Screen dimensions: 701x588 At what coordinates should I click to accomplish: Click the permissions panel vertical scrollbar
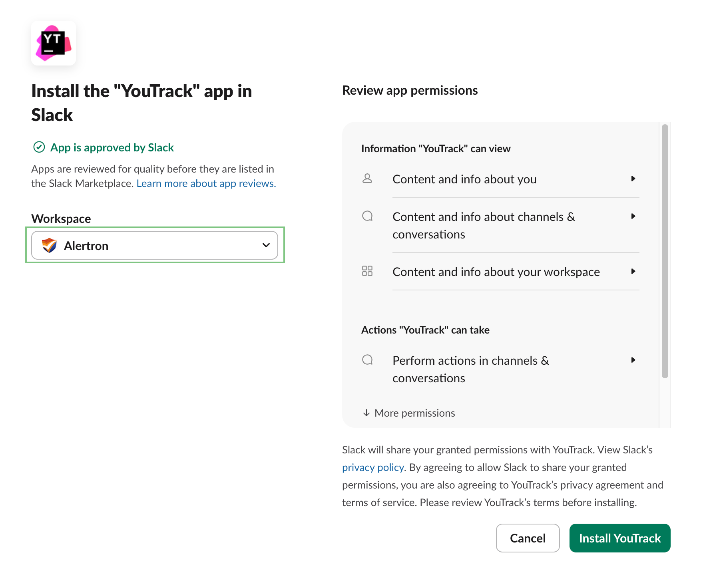tap(665, 252)
